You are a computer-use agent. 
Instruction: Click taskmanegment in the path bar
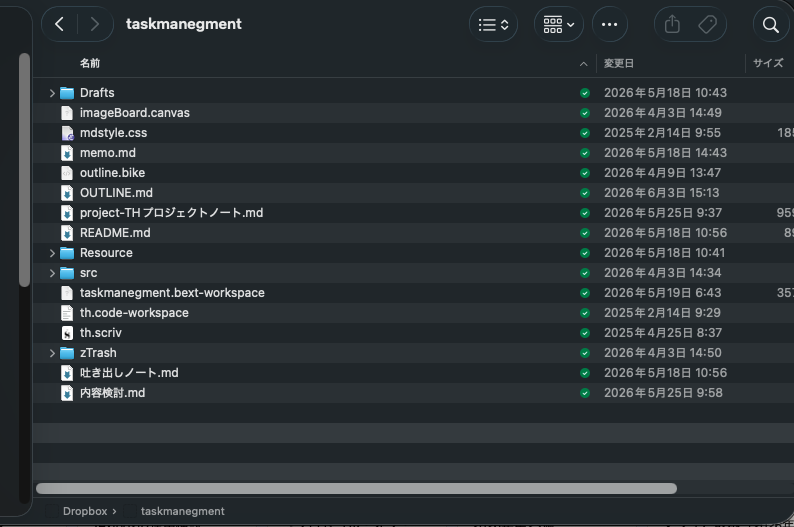pyautogui.click(x=182, y=511)
